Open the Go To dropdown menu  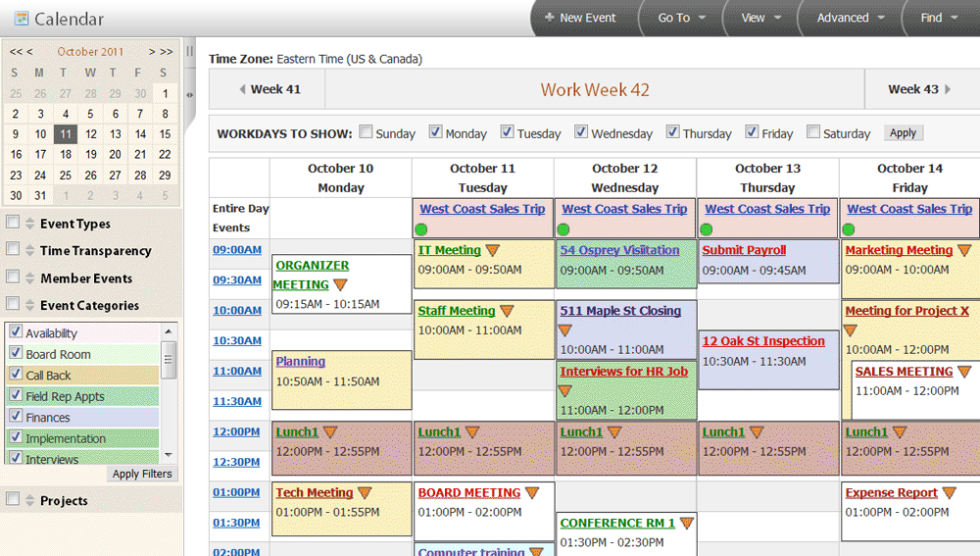coord(681,18)
